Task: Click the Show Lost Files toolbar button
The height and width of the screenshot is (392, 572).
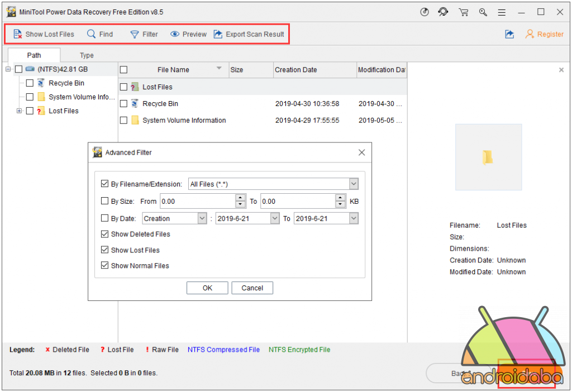Action: [x=44, y=34]
